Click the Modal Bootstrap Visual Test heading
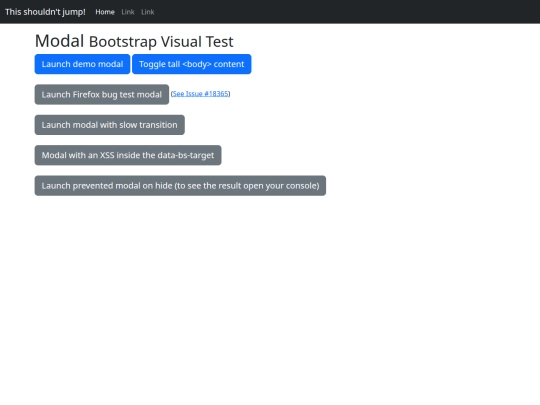 (134, 41)
